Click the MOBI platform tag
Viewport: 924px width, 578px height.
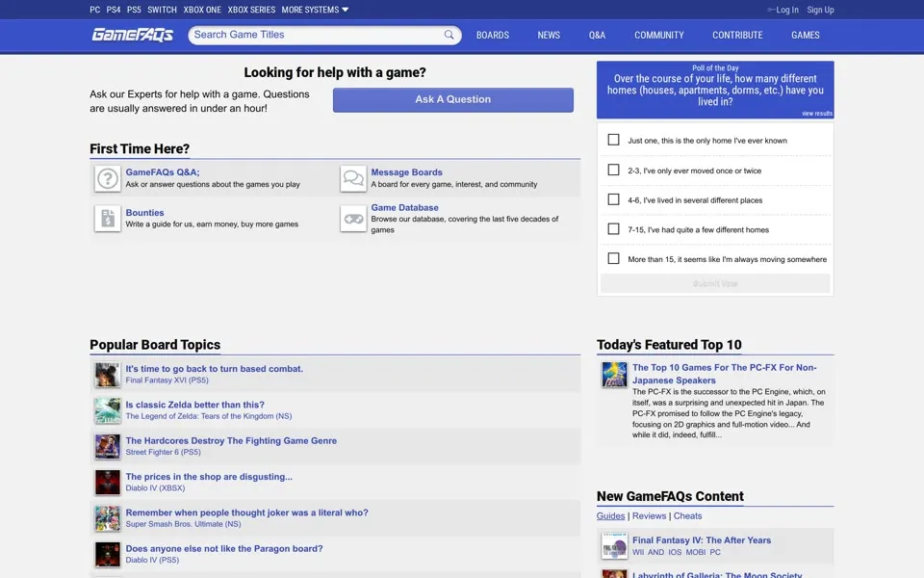pos(695,553)
